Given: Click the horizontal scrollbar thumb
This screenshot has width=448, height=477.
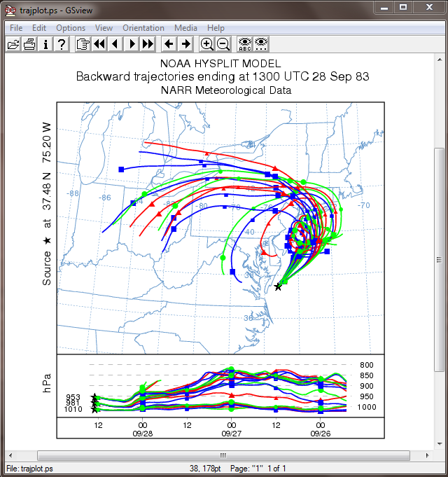Looking at the screenshot, I should click(223, 455).
